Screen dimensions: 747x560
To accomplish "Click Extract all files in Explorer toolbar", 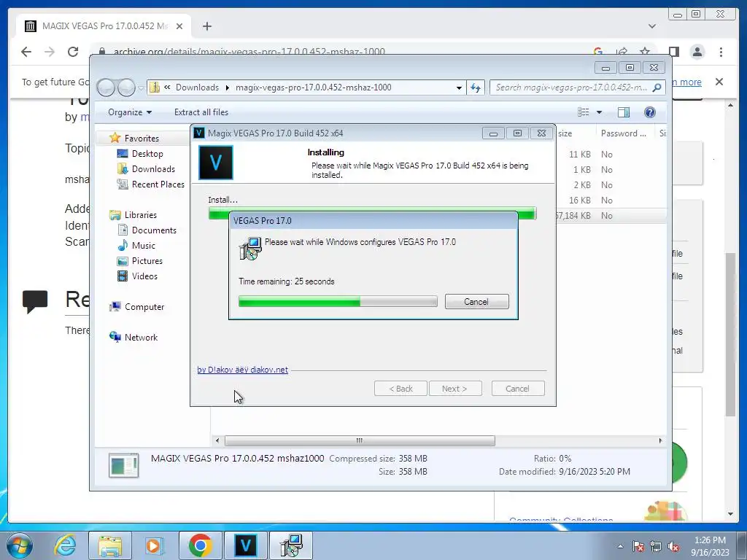I will (x=201, y=112).
